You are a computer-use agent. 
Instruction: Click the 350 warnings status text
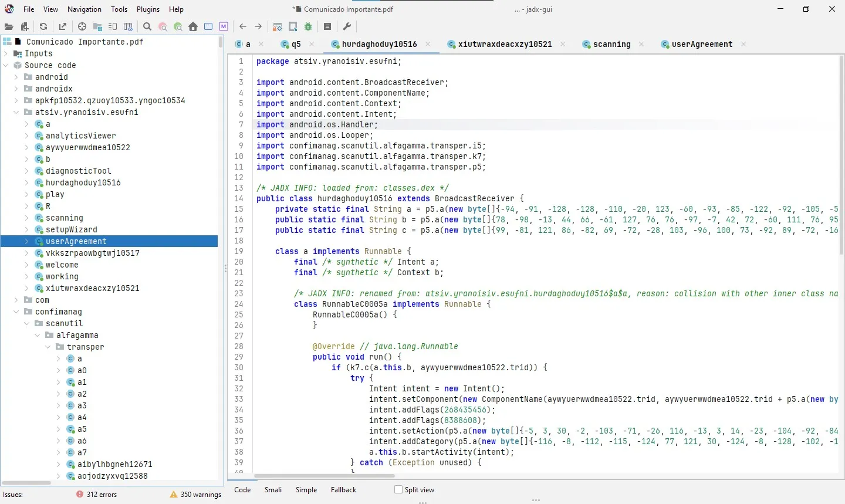pos(201,494)
